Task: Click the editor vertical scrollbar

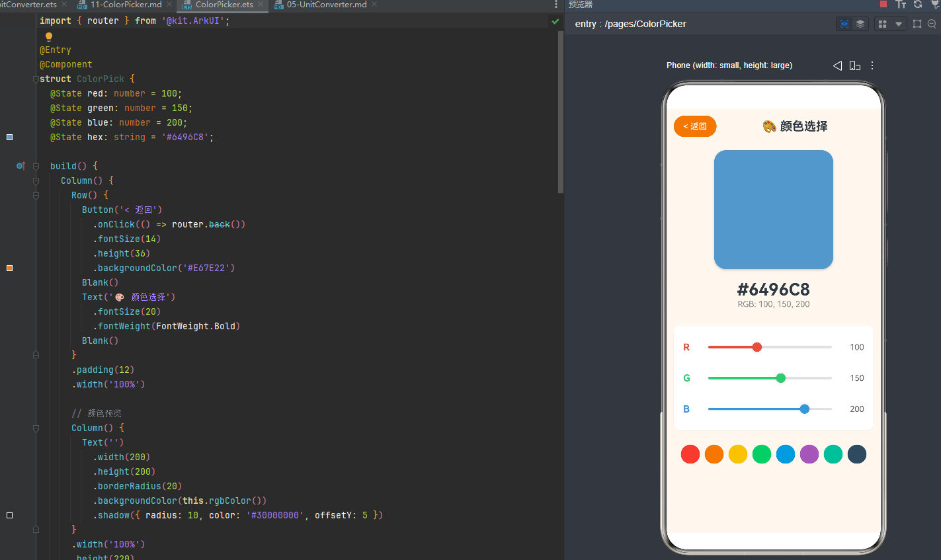Action: 561,111
